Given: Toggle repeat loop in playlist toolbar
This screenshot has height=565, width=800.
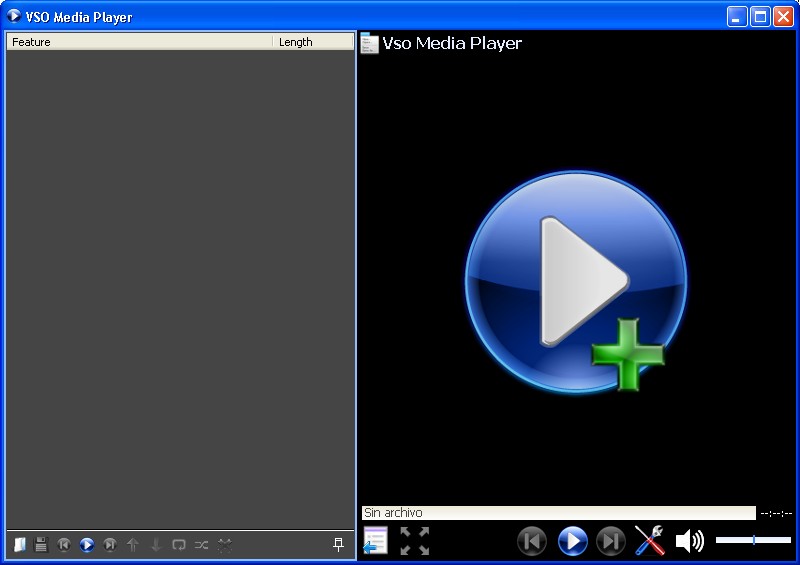Looking at the screenshot, I should tap(179, 545).
